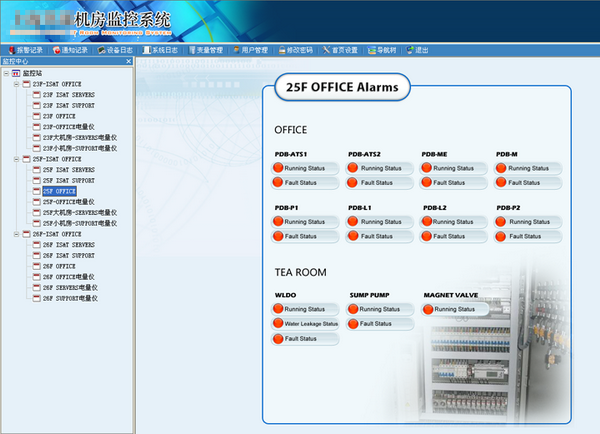600x434 pixels.
Task: Open 用户管理 user management
Action: click(x=251, y=49)
